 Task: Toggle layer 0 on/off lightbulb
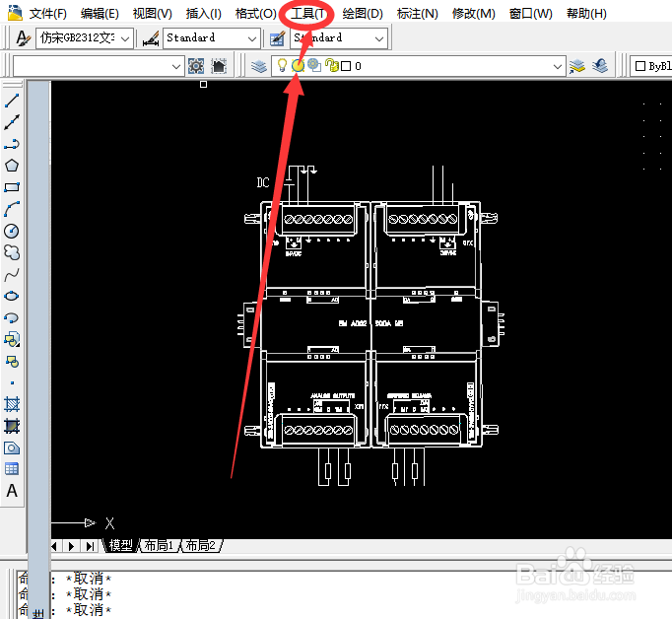click(x=282, y=66)
